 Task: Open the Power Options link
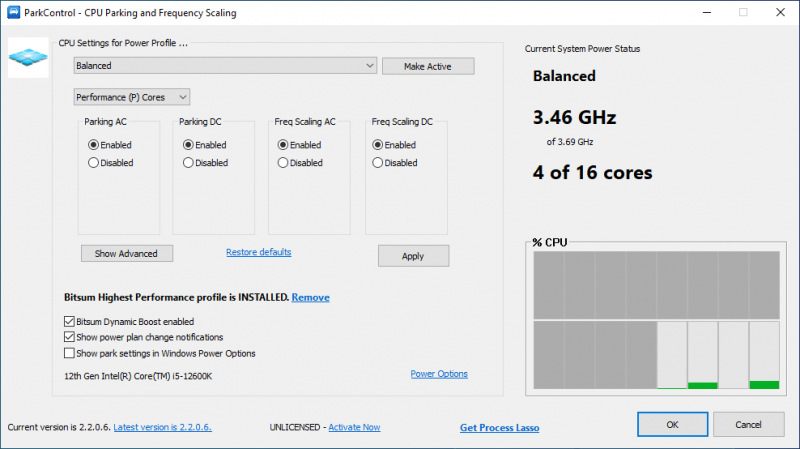pyautogui.click(x=439, y=374)
